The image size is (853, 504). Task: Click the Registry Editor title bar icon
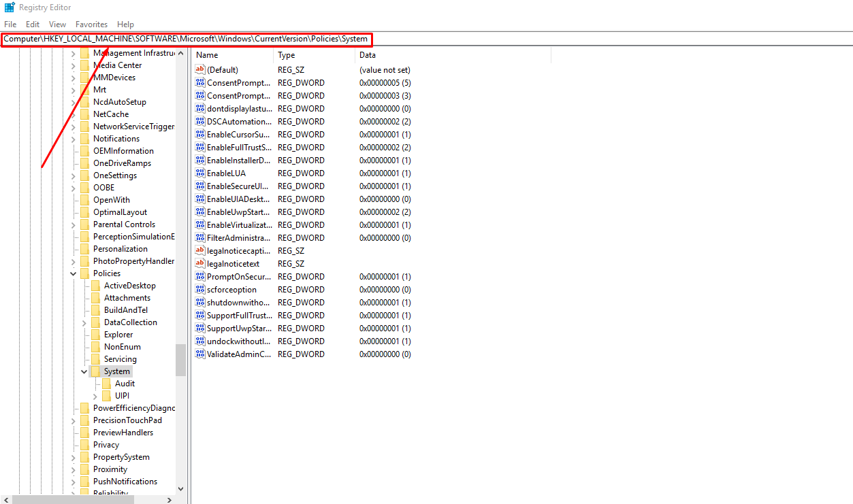coord(10,7)
